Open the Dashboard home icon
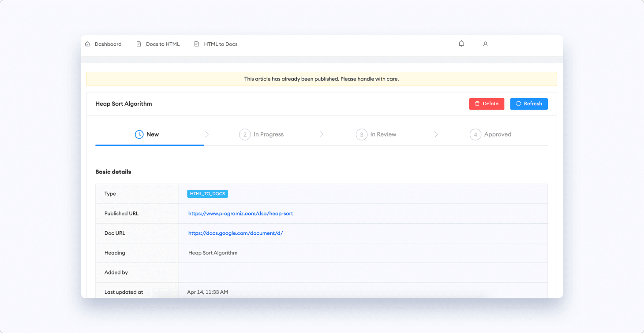 (87, 44)
